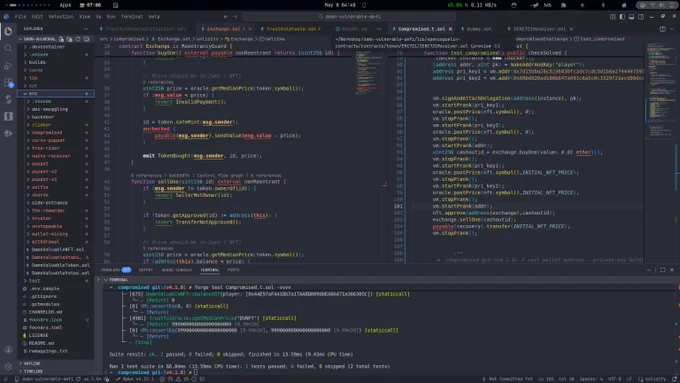Click the command center search field
Viewport: 680px width, 383px height.
tap(349, 16)
